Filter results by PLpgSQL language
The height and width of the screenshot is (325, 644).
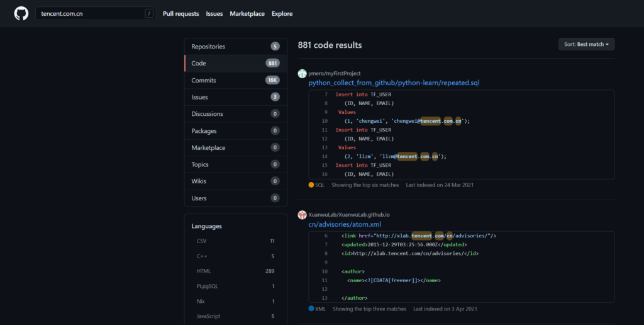click(236, 287)
